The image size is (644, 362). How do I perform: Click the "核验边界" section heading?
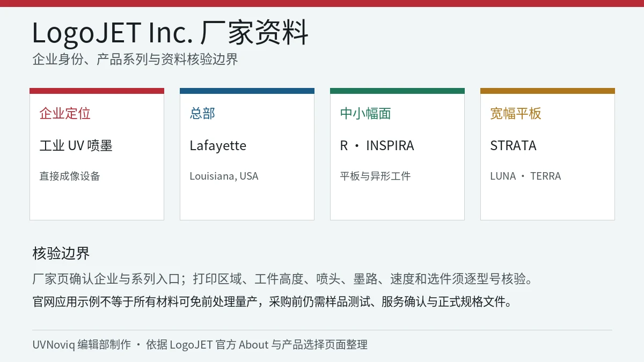click(61, 253)
